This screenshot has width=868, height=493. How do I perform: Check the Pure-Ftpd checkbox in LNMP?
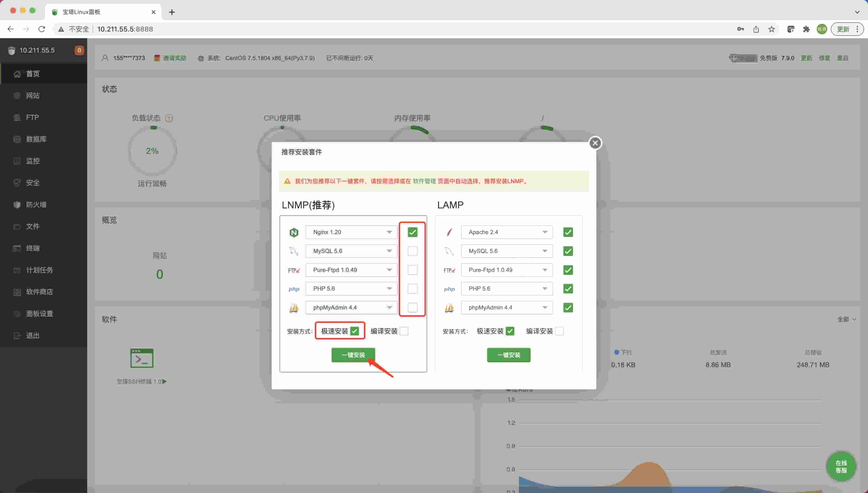click(x=412, y=270)
